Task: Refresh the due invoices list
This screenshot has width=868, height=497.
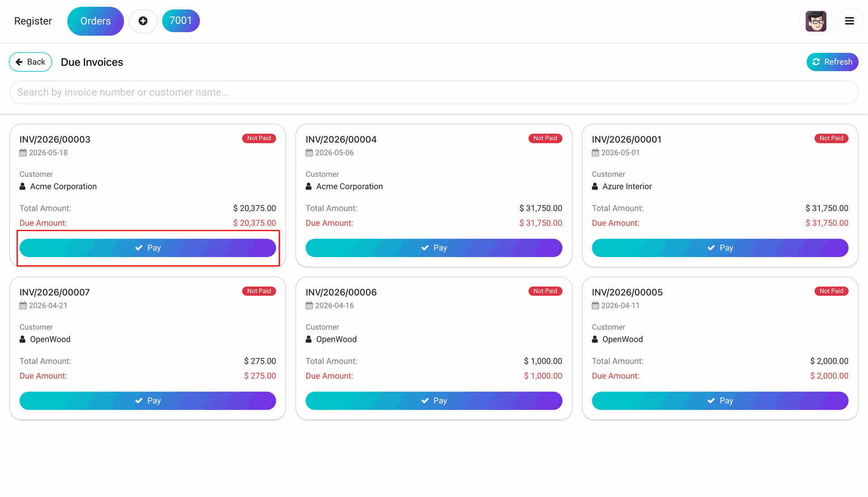Action: pyautogui.click(x=832, y=62)
